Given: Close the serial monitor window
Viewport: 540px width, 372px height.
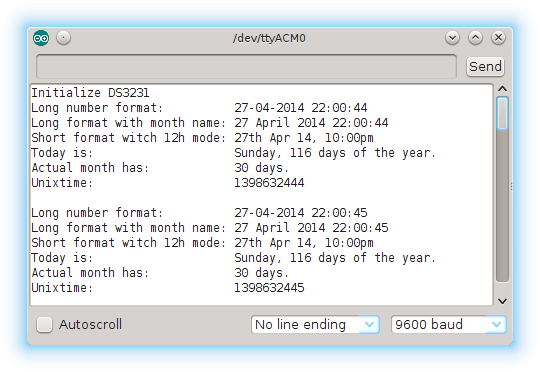Looking at the screenshot, I should pos(498,38).
